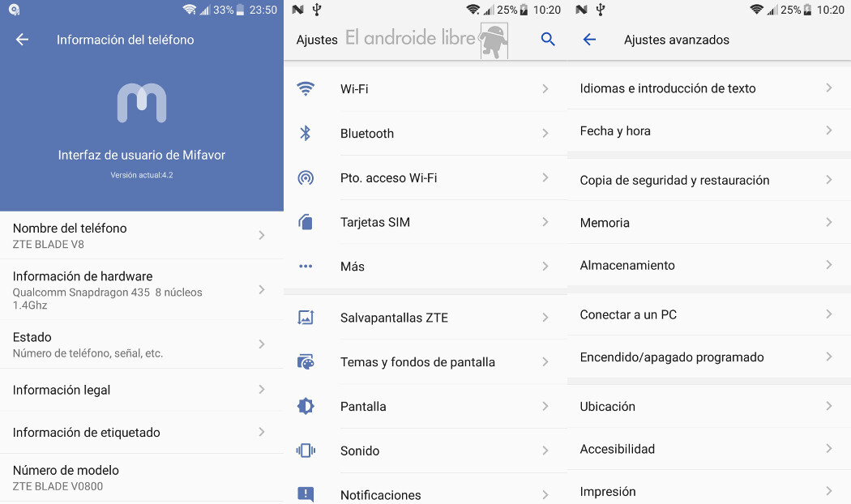Expand the Wi-Fi row chevron
Viewport: 851px width, 504px height.
545,89
